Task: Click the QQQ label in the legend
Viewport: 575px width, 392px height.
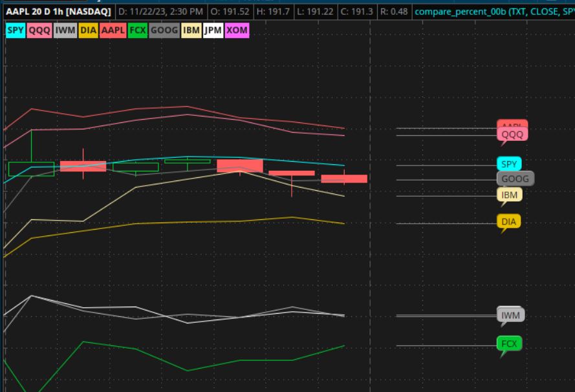Action: (39, 30)
